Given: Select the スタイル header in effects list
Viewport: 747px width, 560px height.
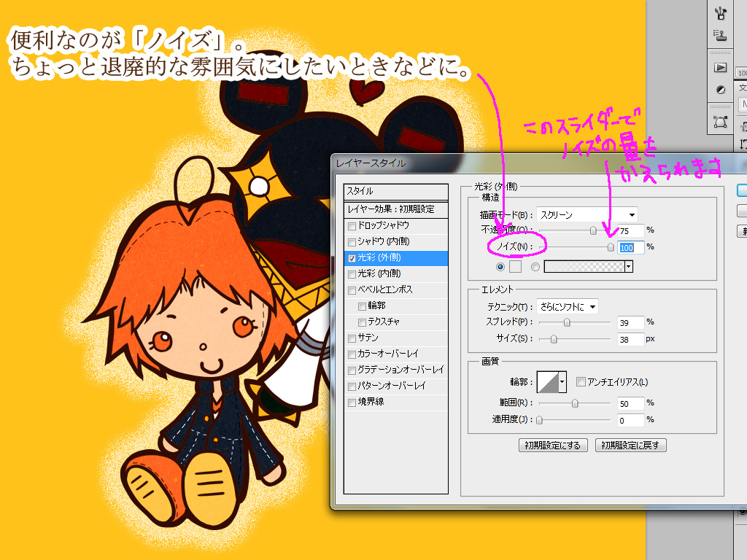Looking at the screenshot, I should pyautogui.click(x=395, y=191).
